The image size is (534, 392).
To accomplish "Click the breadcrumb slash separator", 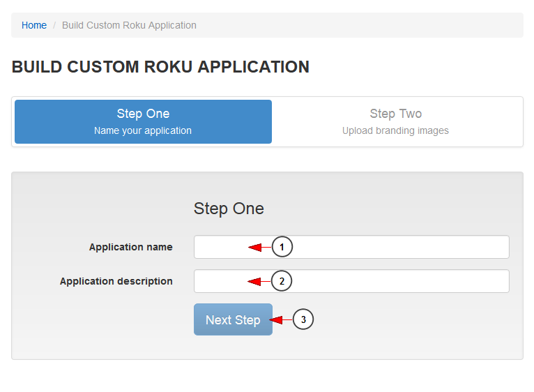I will (54, 26).
